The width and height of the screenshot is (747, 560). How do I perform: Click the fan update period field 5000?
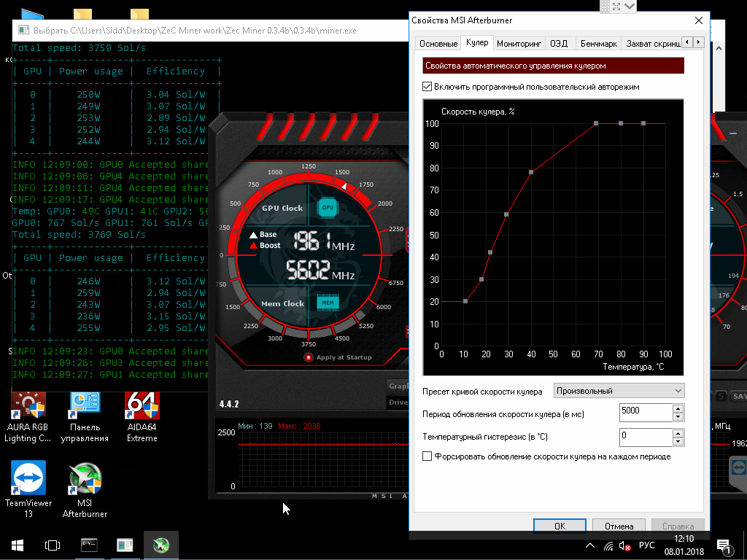pyautogui.click(x=646, y=413)
